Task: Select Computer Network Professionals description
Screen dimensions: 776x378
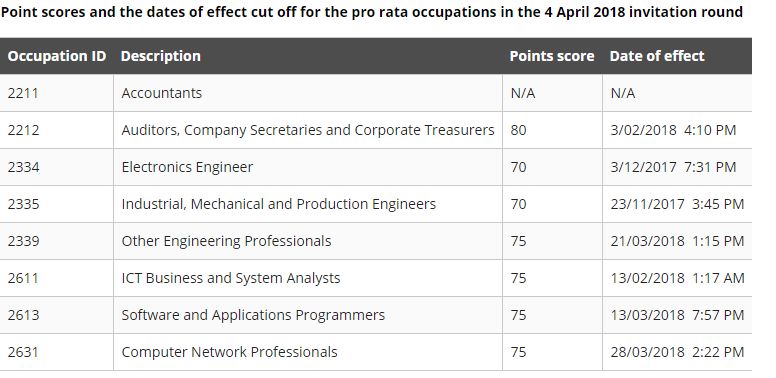Action: [x=229, y=352]
